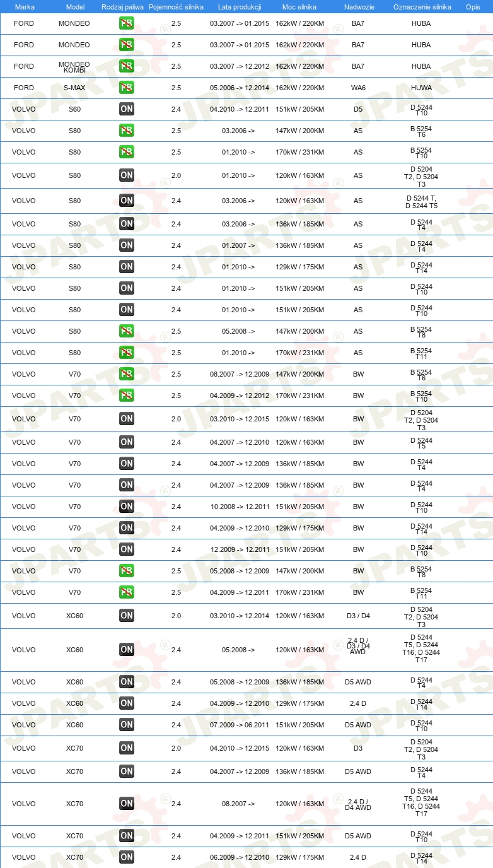Click the 03.2010 -> 12.2014 production years cell
Viewport: 493px width, 868px height.
[240, 616]
